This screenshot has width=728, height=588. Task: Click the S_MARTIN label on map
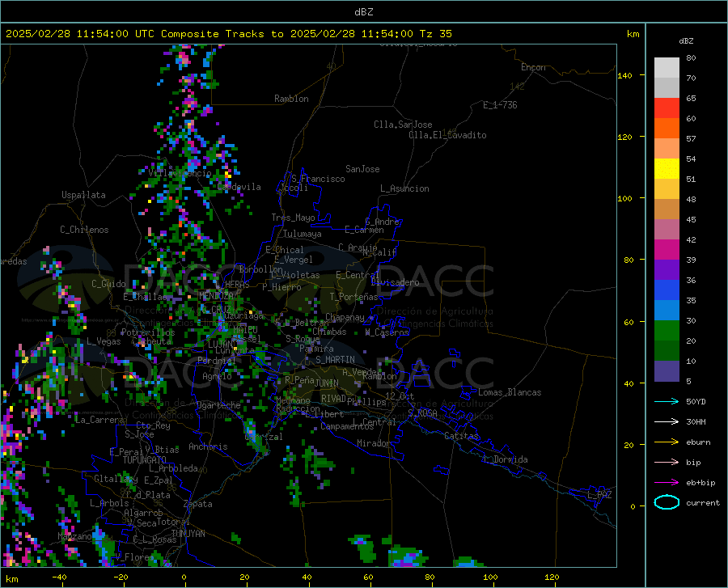[x=335, y=360]
